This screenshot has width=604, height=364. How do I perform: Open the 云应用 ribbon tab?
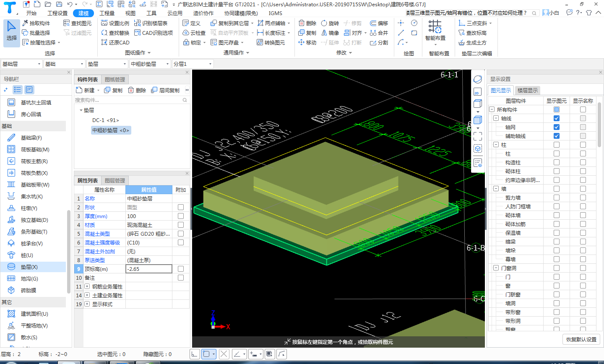point(175,13)
